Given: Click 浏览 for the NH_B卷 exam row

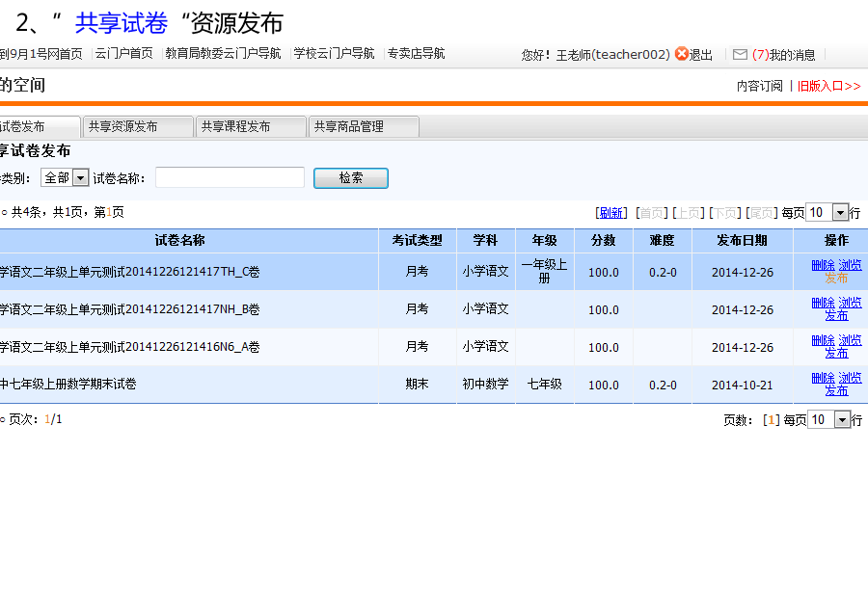Looking at the screenshot, I should (x=850, y=303).
